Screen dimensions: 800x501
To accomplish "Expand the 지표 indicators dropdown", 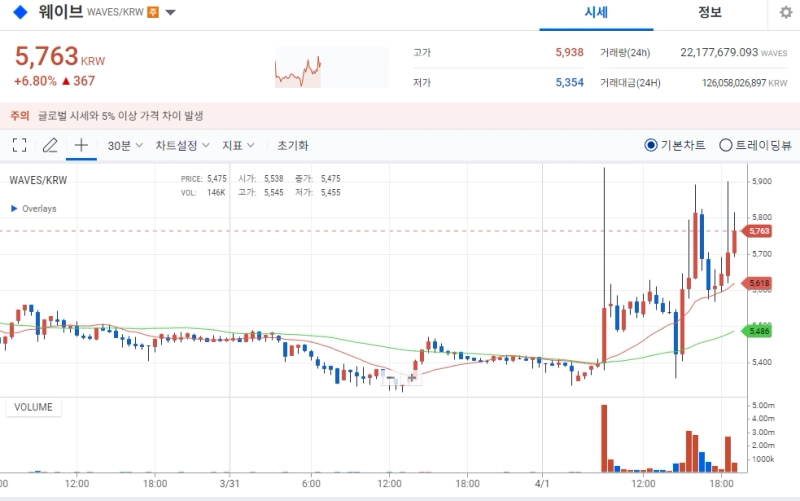I will pos(238,145).
